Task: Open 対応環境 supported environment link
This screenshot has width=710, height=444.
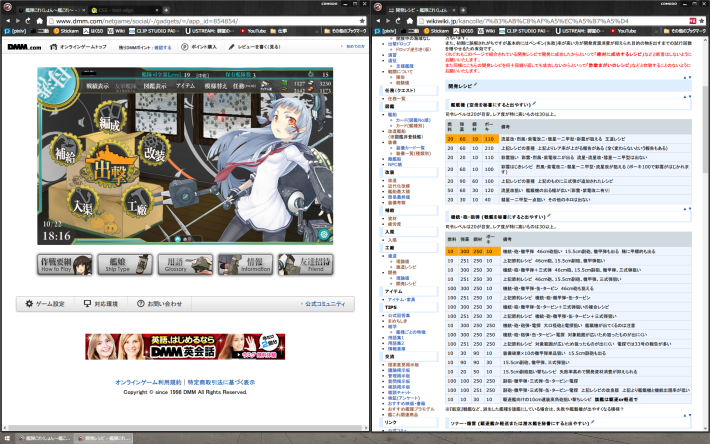Action: (101, 304)
